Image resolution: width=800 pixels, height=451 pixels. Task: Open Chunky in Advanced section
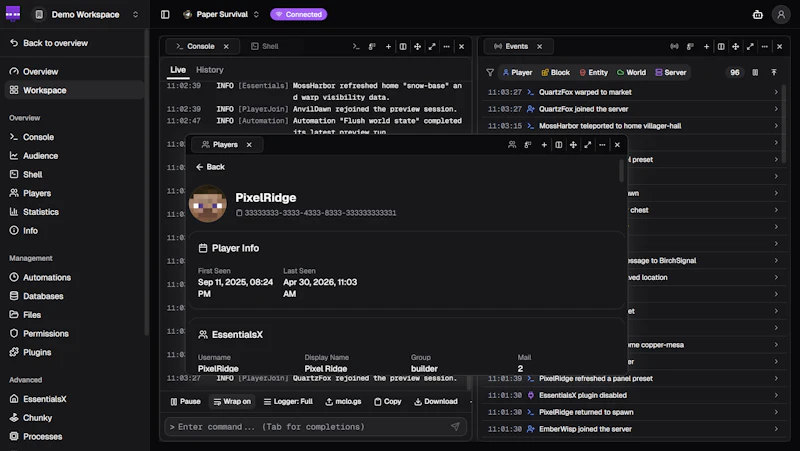[74, 418]
